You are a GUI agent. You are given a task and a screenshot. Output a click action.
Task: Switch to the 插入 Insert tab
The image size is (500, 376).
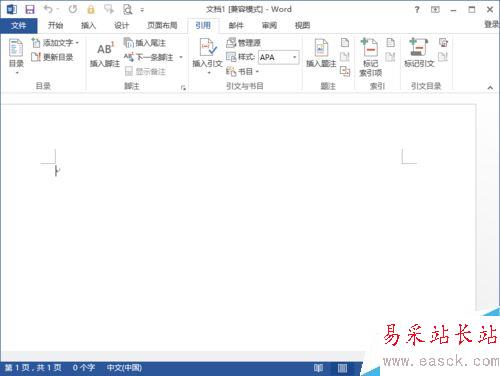(x=88, y=25)
